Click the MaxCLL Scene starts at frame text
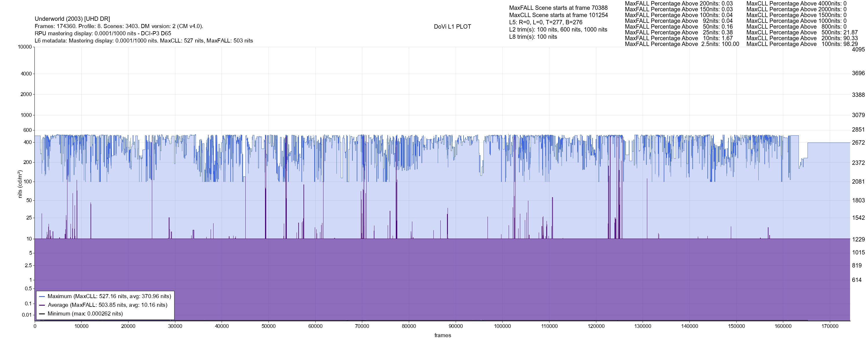The width and height of the screenshot is (868, 347). [558, 15]
